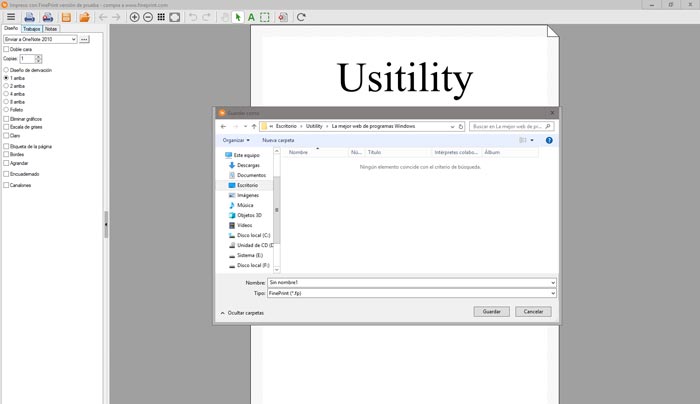Click the Nueva carpeta button

(x=278, y=140)
